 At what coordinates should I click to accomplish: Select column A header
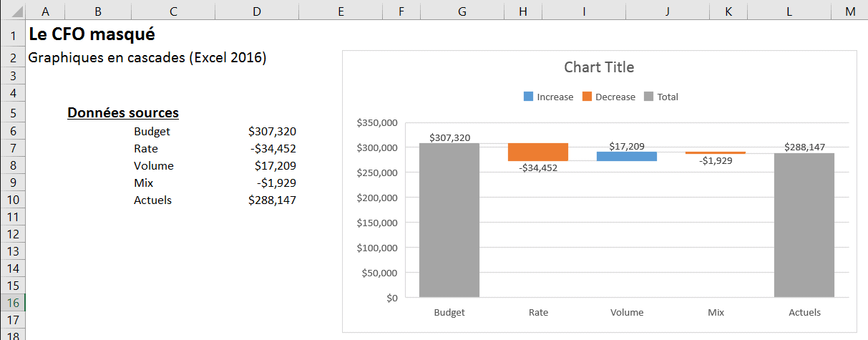(x=45, y=10)
